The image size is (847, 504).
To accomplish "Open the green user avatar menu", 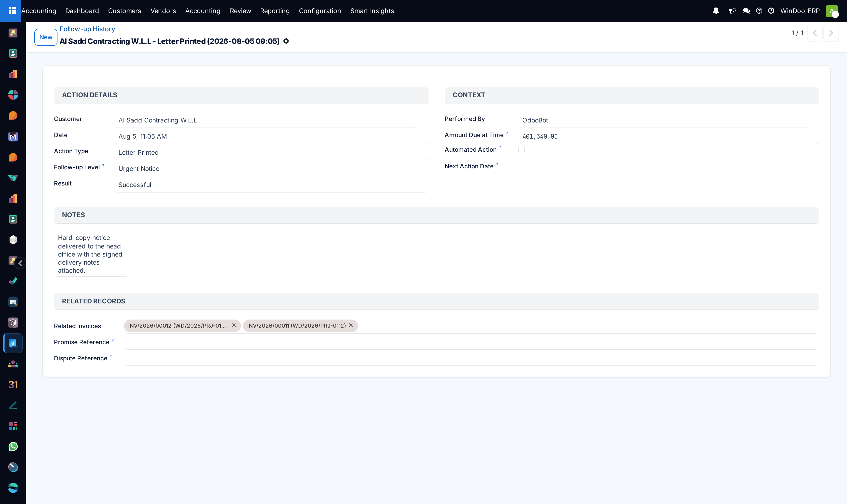I will pos(832,11).
